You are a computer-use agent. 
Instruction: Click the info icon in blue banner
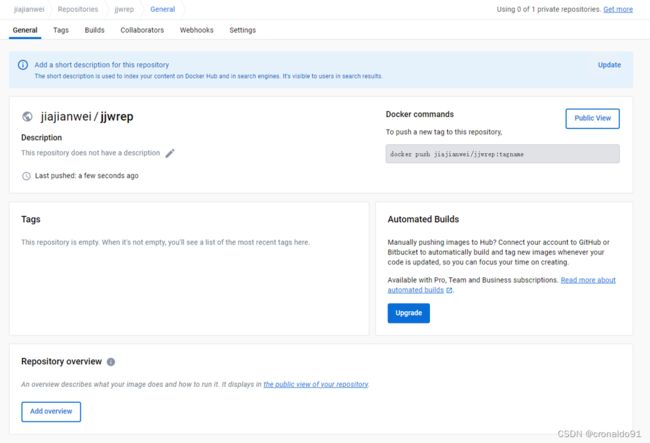tap(23, 65)
